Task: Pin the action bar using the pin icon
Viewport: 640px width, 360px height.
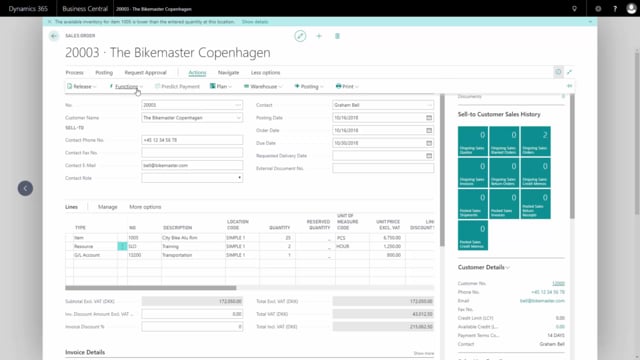Action: [x=569, y=86]
